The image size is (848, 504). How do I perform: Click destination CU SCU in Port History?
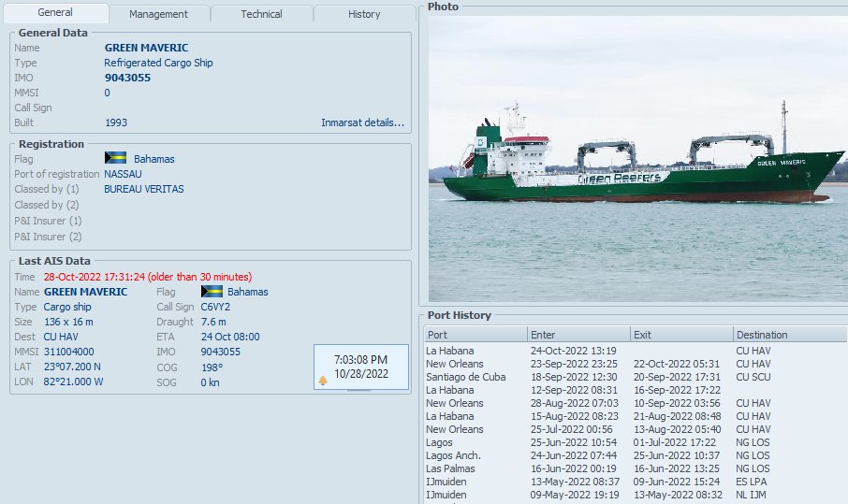(753, 377)
